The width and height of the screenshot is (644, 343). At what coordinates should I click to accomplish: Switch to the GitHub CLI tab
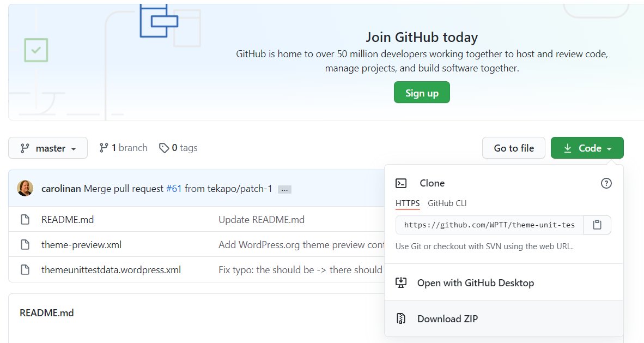pos(447,203)
